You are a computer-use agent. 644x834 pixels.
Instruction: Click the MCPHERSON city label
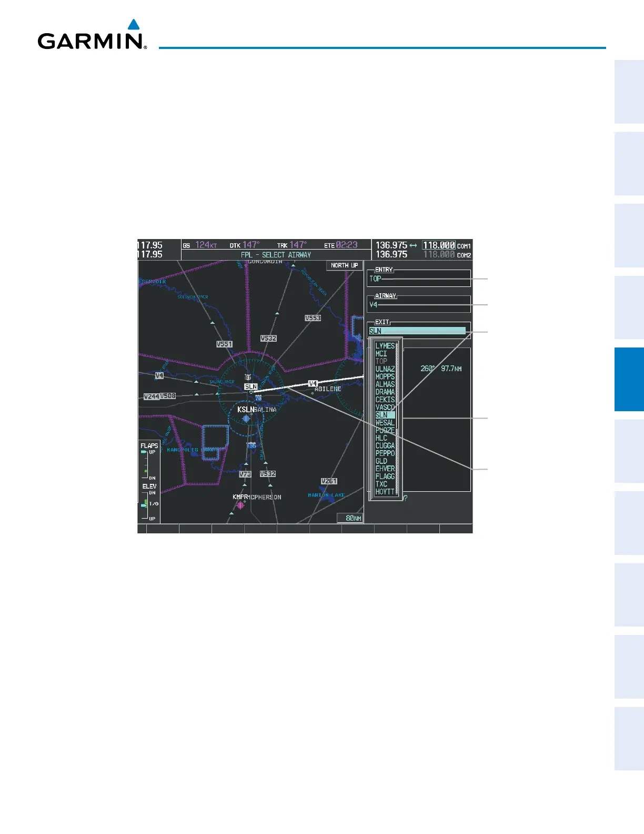(x=265, y=498)
